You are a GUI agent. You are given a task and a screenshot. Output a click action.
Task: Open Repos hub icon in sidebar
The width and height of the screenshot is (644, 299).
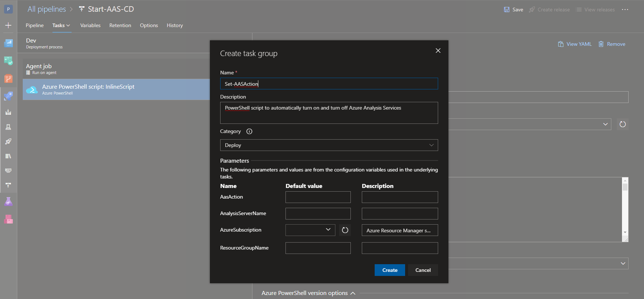pos(8,78)
